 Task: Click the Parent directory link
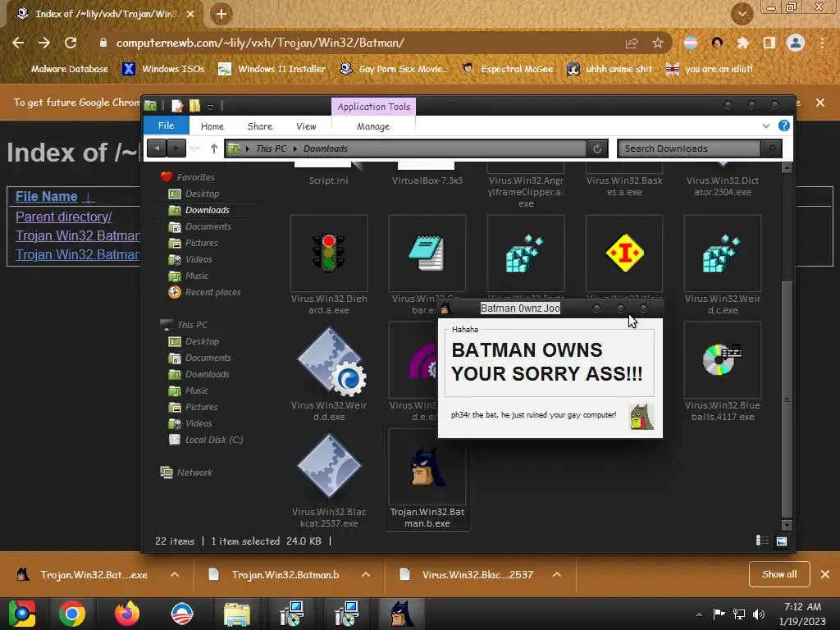tap(64, 217)
